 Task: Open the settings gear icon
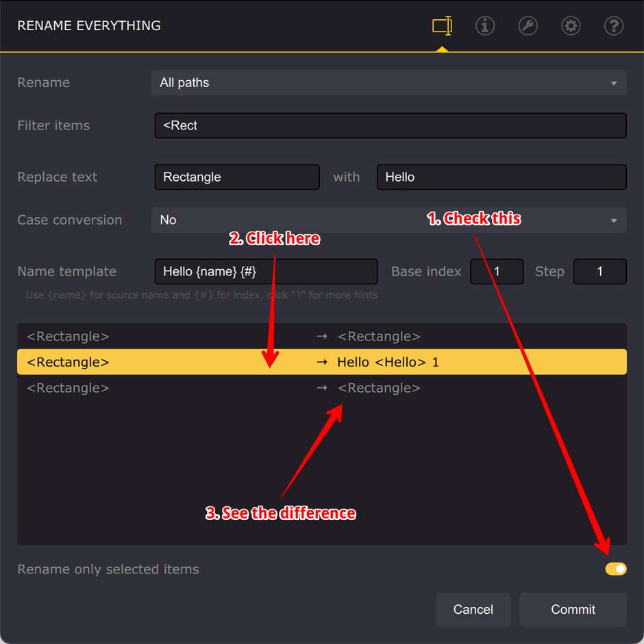(571, 26)
